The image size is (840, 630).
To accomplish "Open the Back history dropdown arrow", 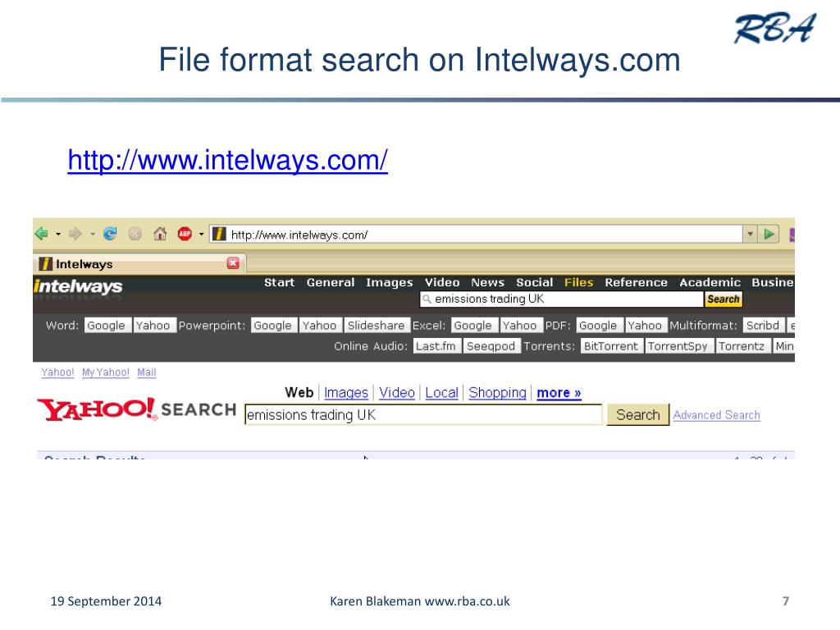I will 58,234.
